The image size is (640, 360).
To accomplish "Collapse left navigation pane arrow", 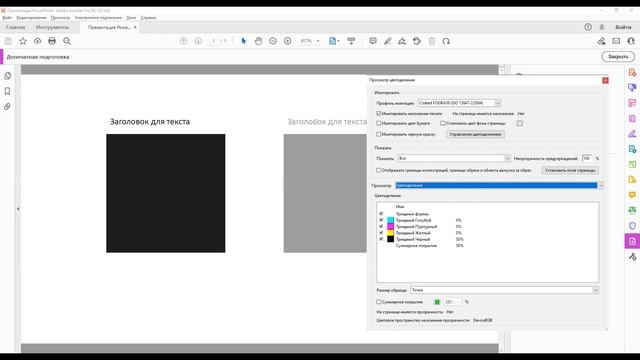I will pyautogui.click(x=18, y=209).
